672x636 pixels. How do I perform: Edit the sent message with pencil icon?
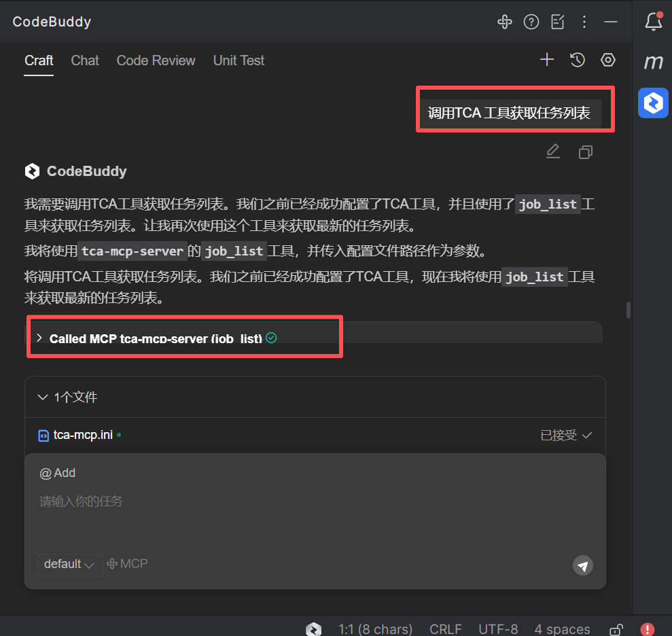pyautogui.click(x=553, y=152)
